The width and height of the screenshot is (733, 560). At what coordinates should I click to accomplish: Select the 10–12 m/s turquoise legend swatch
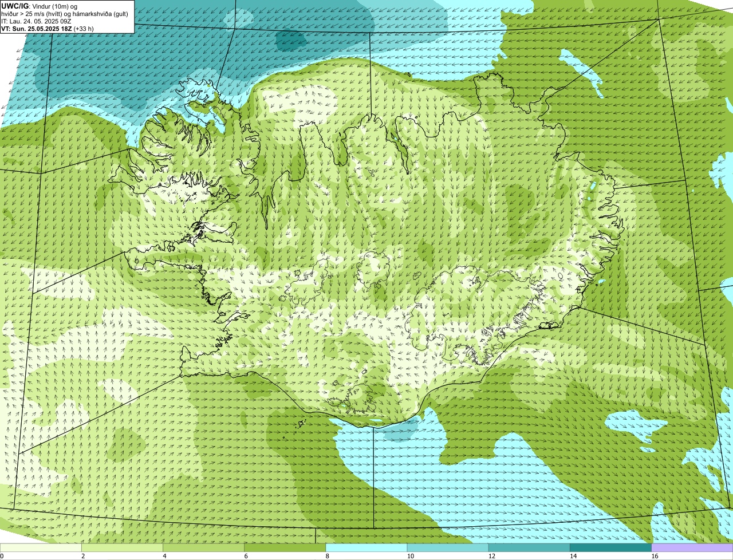click(448, 548)
